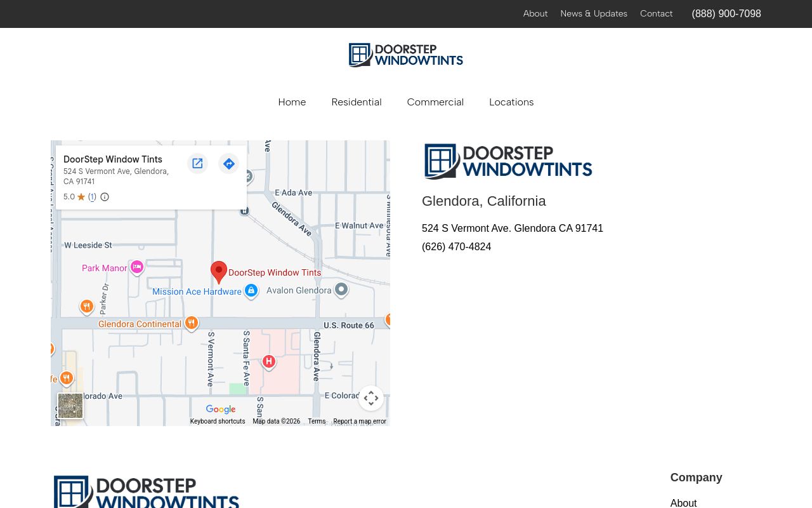Image resolution: width=812 pixels, height=508 pixels.
Task: Click the hospital H marker
Action: click(x=269, y=362)
